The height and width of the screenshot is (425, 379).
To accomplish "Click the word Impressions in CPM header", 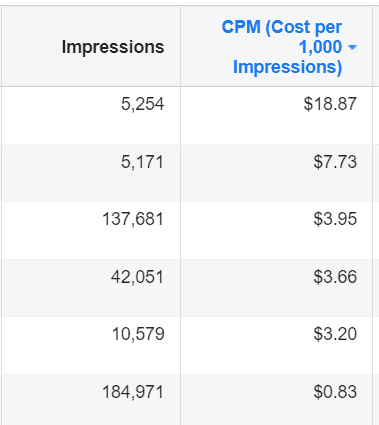I will (287, 67).
